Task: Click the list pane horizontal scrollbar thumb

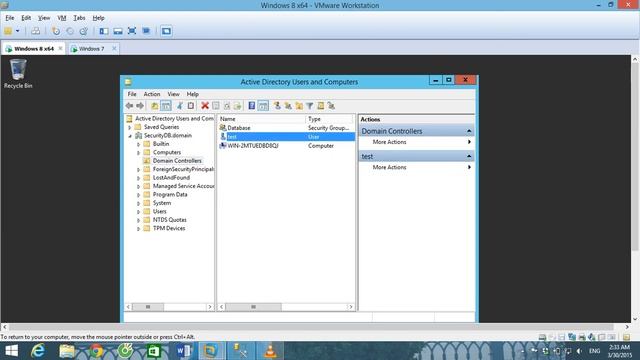Action: (x=253, y=307)
